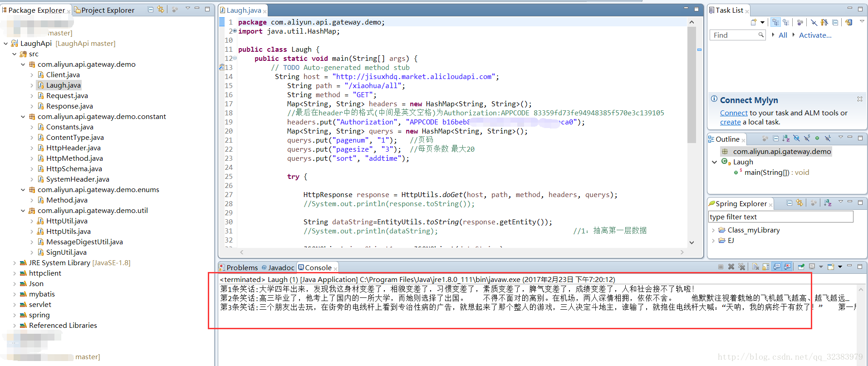868x366 pixels.
Task: Click the create local task link
Action: point(730,122)
